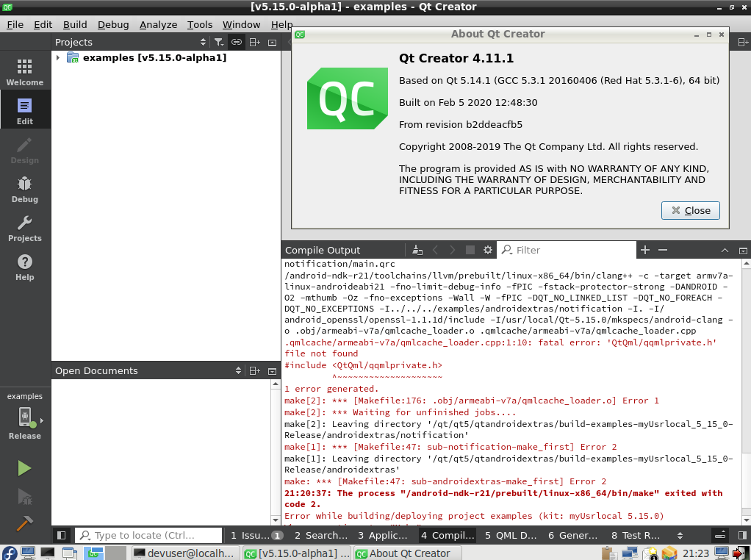Maximize the output pane with up arrow

tap(725, 251)
